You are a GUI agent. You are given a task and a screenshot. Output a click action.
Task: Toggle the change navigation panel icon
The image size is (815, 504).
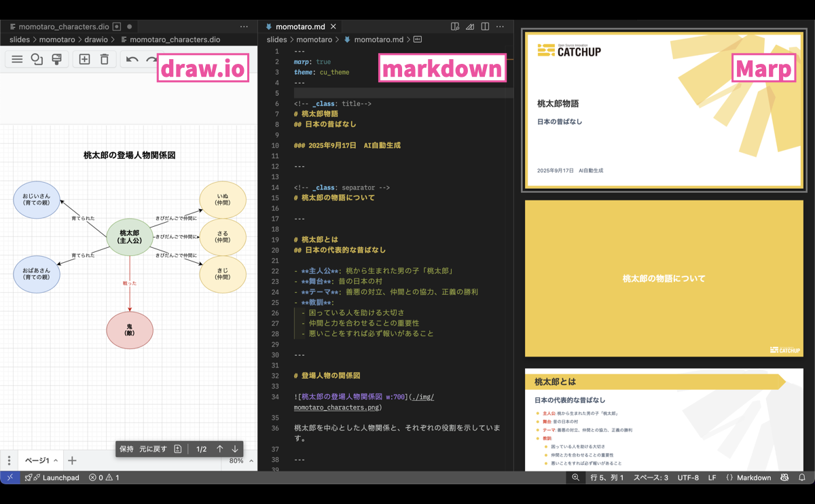click(178, 449)
